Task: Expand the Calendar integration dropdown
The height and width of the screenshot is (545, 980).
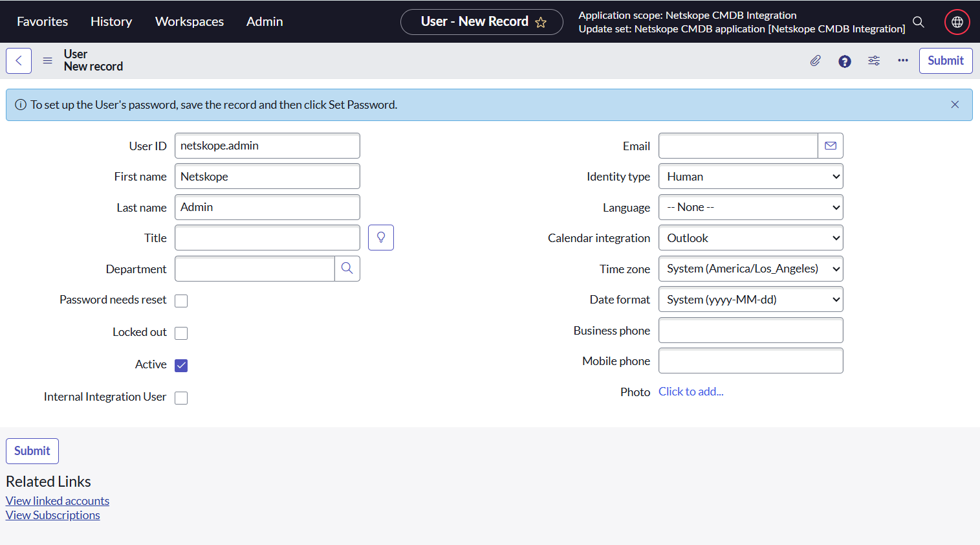Action: tap(751, 238)
